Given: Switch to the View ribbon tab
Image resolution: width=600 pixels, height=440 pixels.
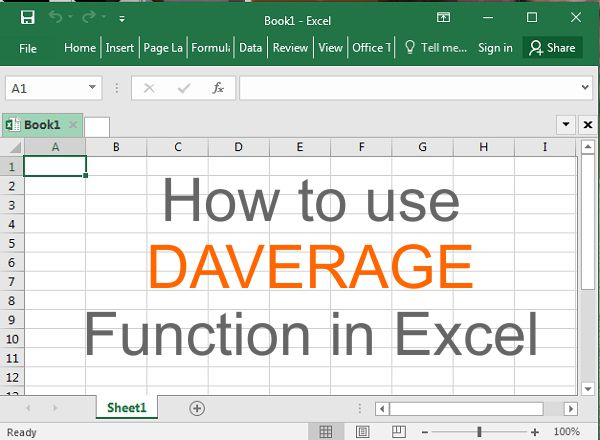Looking at the screenshot, I should [x=330, y=48].
